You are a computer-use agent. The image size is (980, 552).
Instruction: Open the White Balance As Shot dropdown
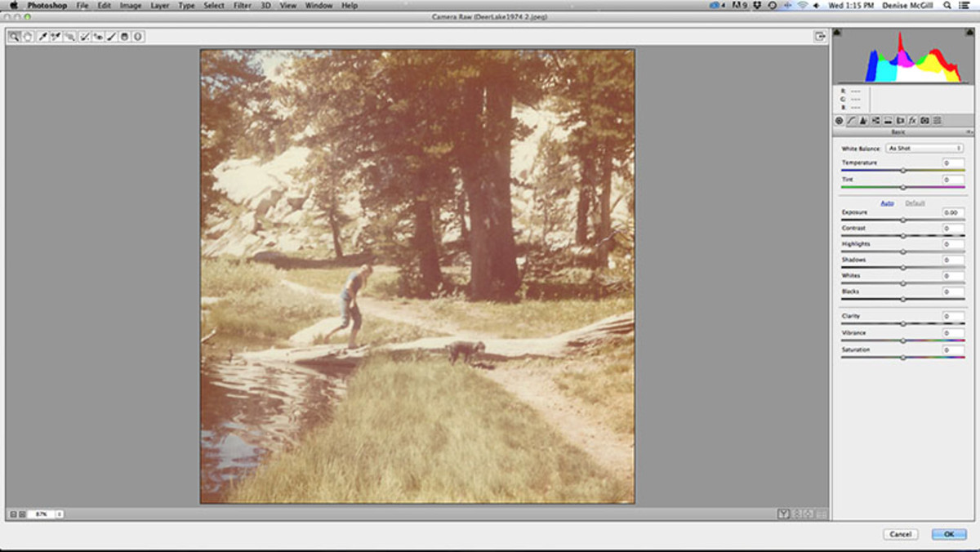(x=924, y=148)
